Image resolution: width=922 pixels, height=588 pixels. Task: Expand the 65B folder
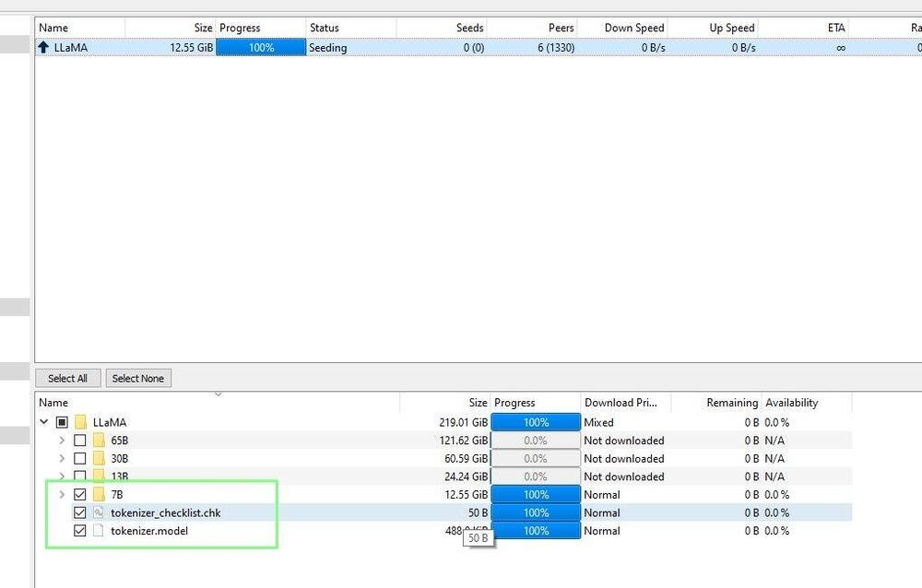(62, 440)
